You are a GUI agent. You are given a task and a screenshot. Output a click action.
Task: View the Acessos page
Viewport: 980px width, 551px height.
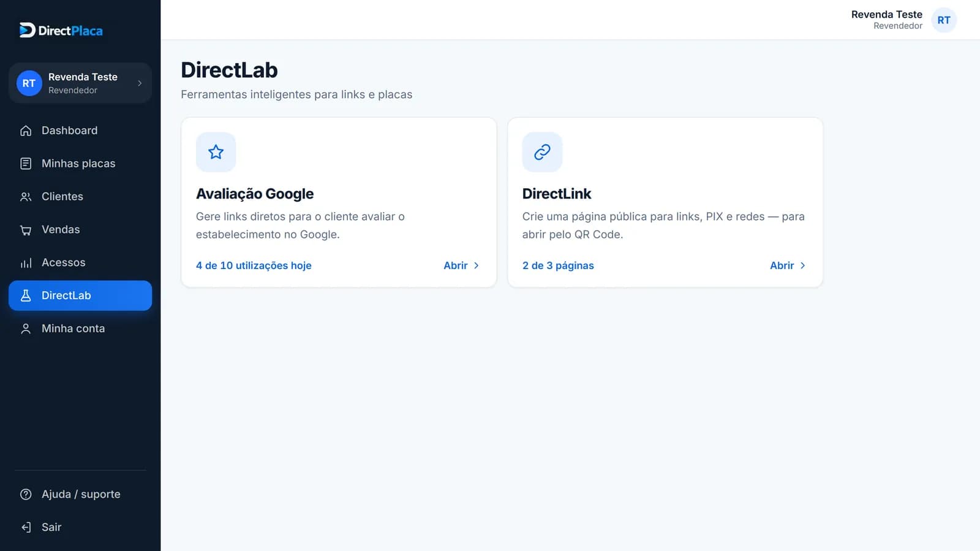pos(80,263)
